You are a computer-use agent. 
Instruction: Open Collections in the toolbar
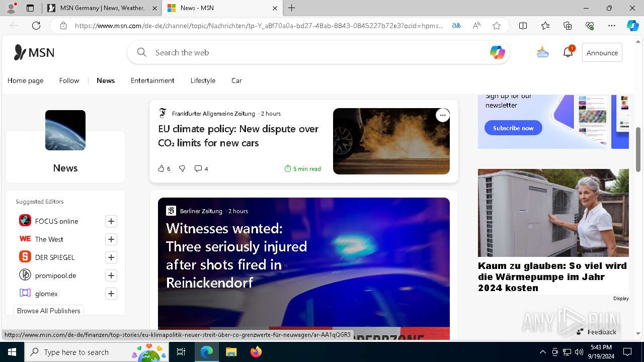point(568,26)
